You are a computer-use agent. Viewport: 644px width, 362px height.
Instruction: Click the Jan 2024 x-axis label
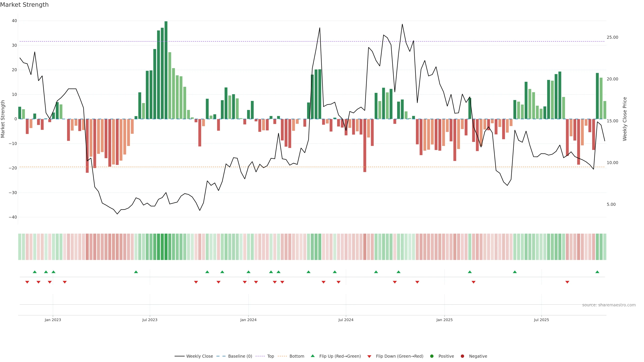tap(248, 320)
